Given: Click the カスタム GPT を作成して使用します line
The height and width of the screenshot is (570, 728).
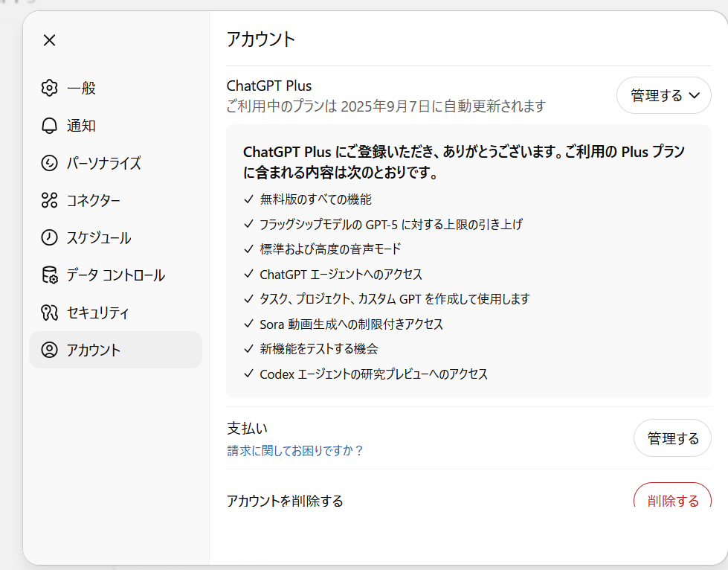Looking at the screenshot, I should coord(395,298).
